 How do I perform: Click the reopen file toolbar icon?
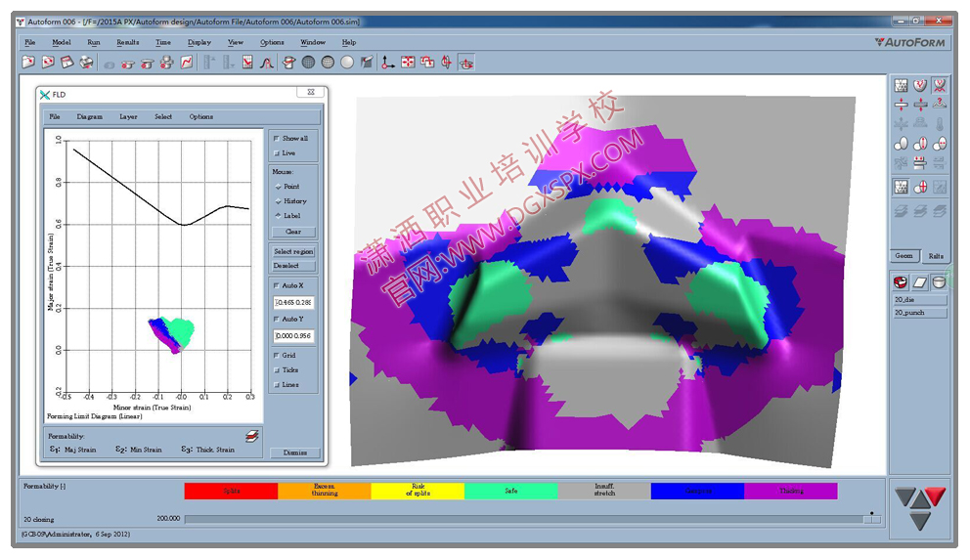pyautogui.click(x=48, y=63)
